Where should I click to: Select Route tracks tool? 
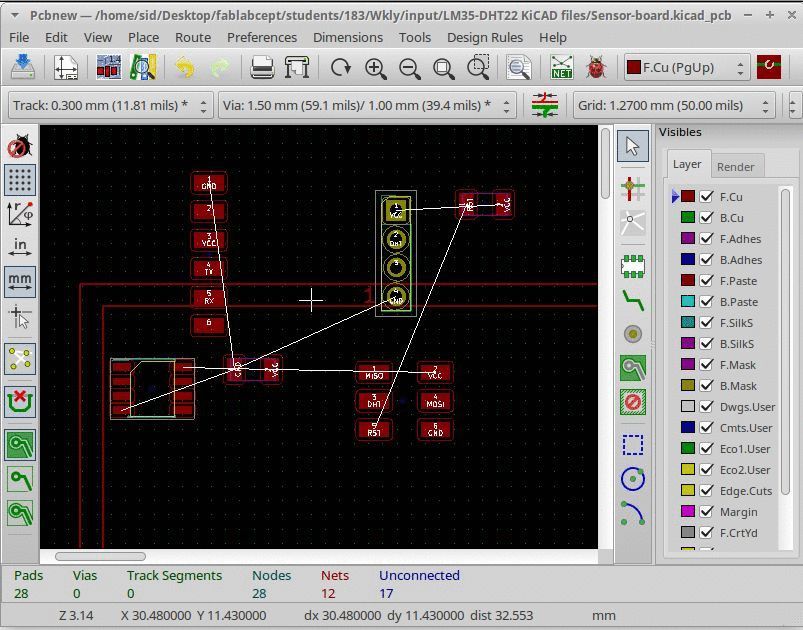(x=633, y=301)
